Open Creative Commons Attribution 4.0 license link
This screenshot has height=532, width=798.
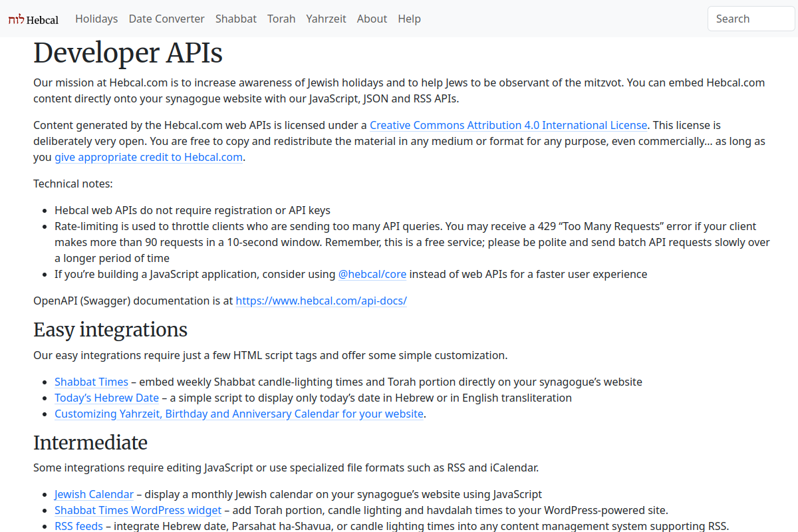(508, 125)
